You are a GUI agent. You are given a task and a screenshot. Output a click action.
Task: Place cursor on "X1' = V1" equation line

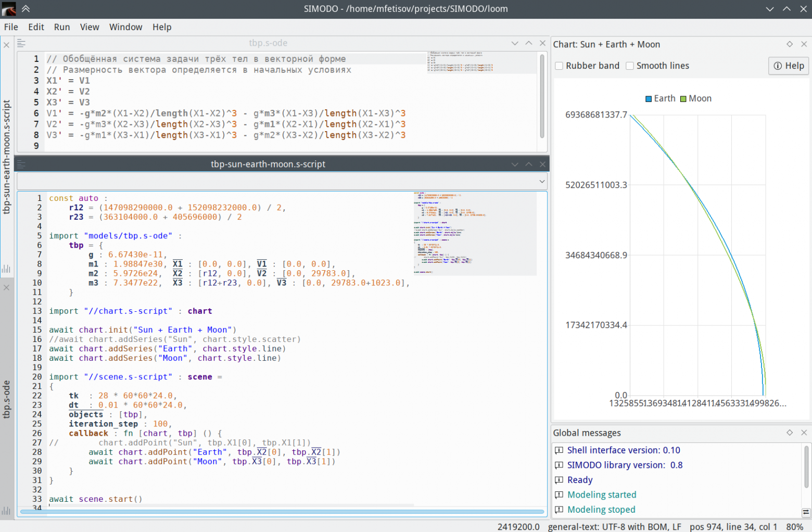68,81
